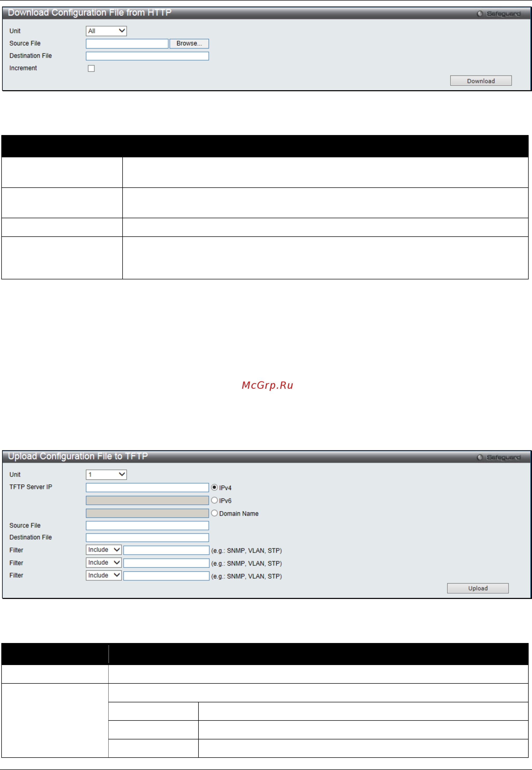Viewport: 532px width, 770px height.
Task: Click the Safeguard indicator in the TFTP upload panel
Action: pos(499,457)
